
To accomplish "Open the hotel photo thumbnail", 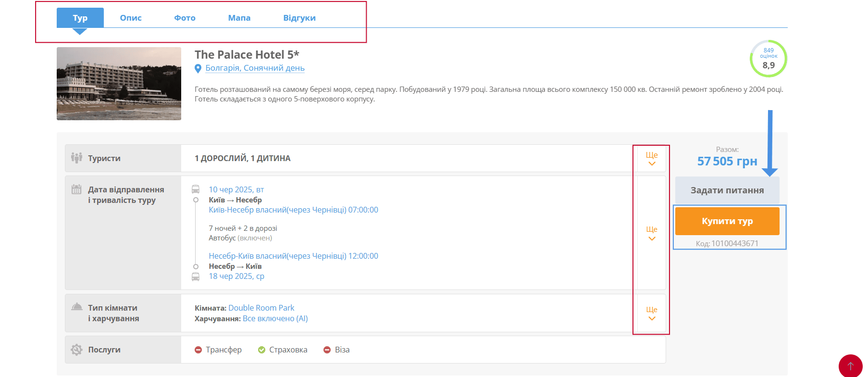I will pyautogui.click(x=119, y=84).
